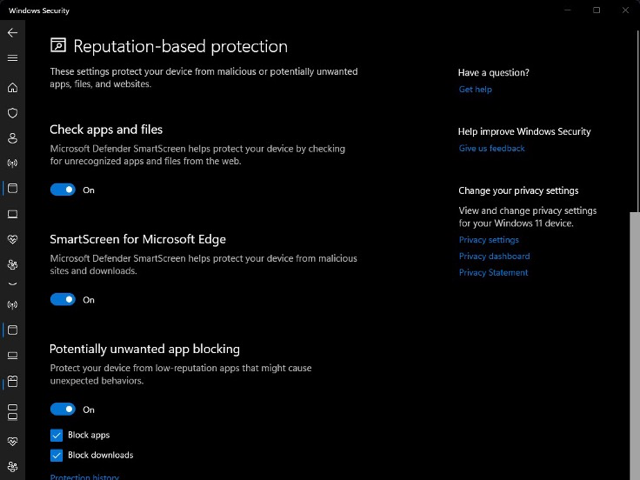Open the Get help link
640x480 pixels.
[475, 89]
